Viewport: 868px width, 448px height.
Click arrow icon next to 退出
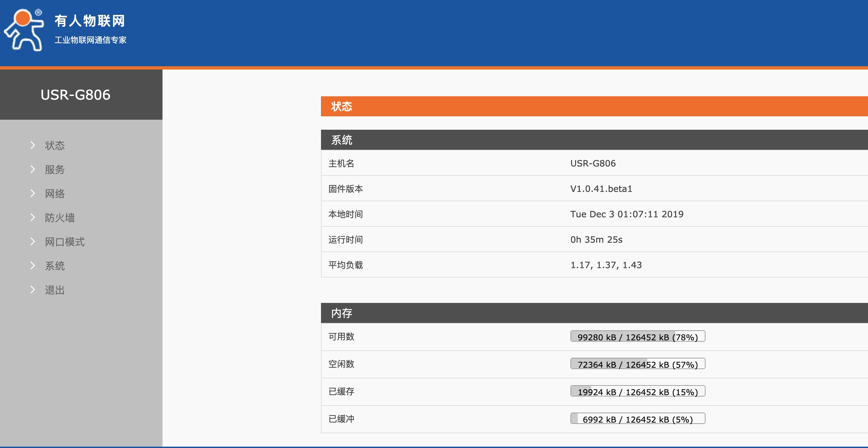click(32, 290)
